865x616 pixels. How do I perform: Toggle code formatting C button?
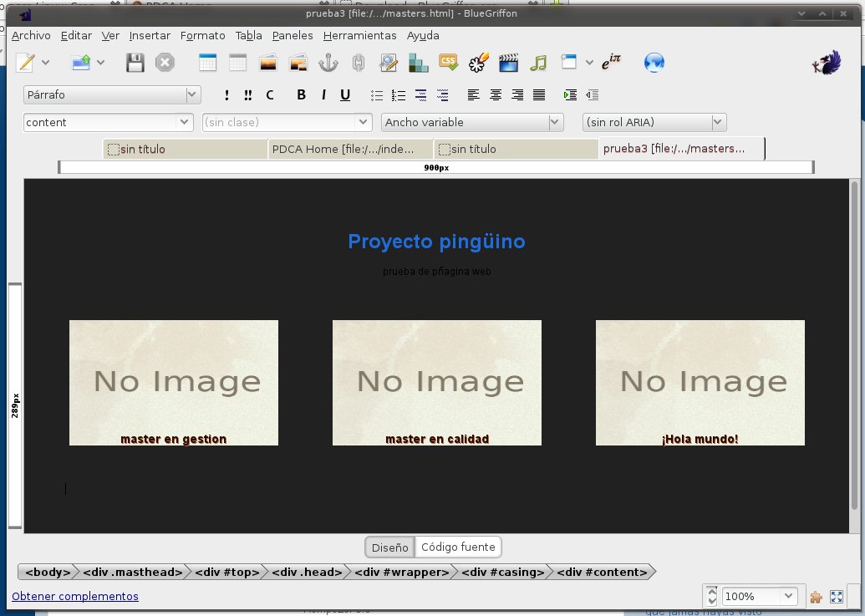270,94
